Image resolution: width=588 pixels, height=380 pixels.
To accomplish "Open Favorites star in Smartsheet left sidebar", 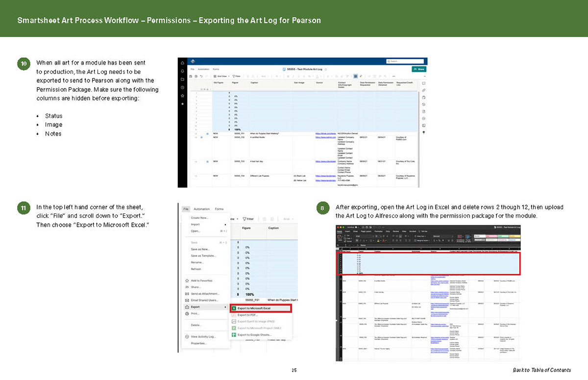I will [183, 95].
